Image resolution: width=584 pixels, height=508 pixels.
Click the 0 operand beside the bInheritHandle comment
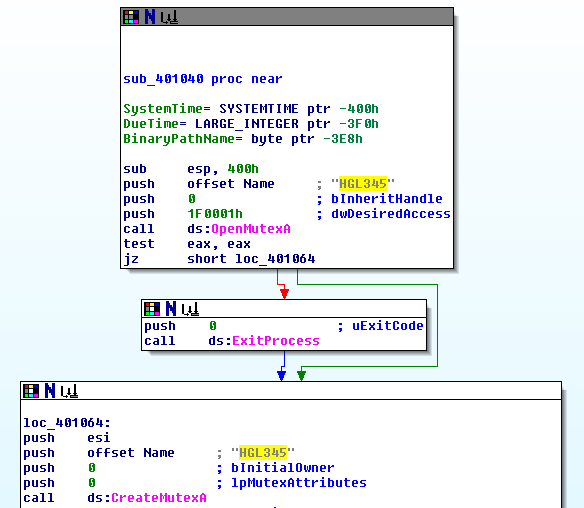pos(191,199)
